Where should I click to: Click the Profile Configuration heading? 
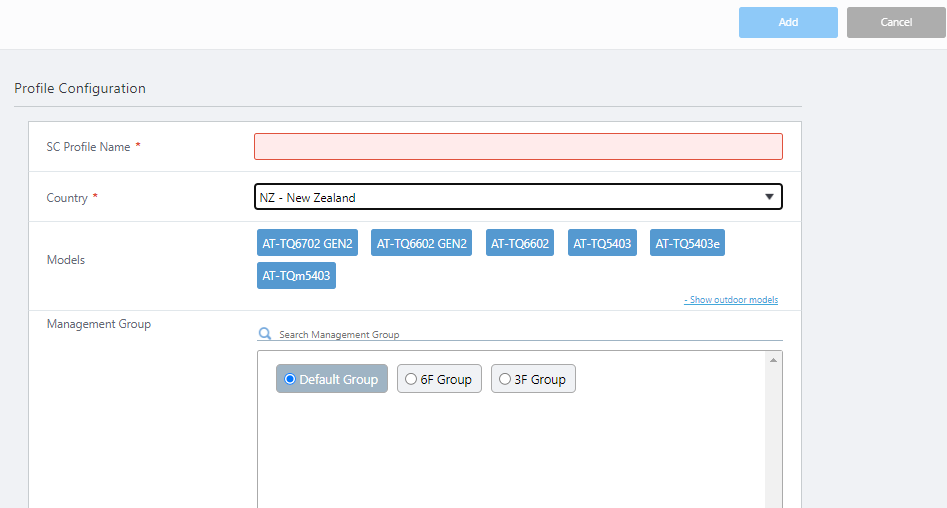click(x=80, y=88)
